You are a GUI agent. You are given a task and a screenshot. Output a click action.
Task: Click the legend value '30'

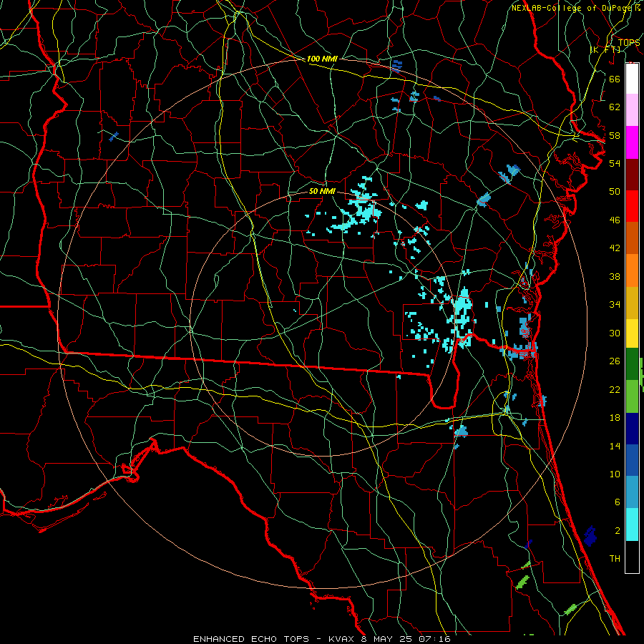tap(615, 333)
